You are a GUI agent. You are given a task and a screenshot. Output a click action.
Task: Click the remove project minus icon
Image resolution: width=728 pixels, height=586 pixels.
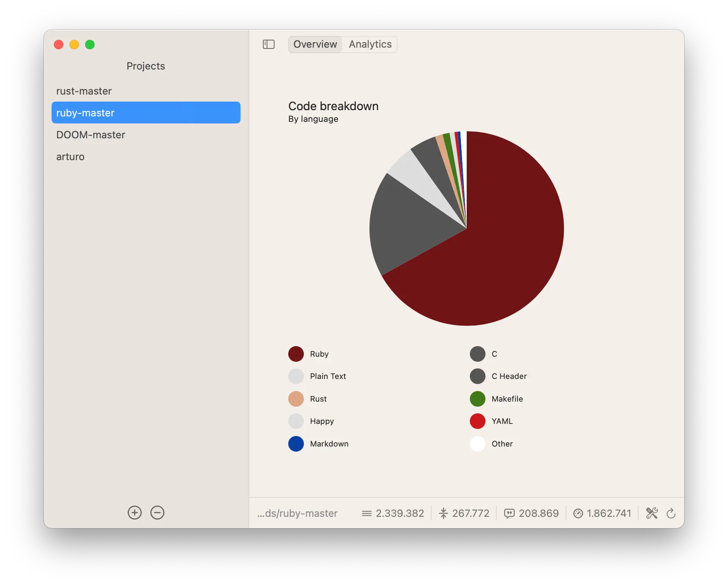[157, 513]
